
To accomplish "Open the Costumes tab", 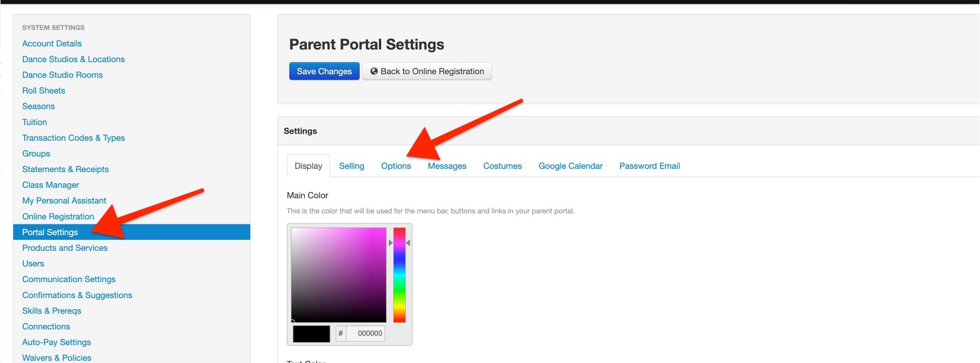I will click(x=502, y=166).
